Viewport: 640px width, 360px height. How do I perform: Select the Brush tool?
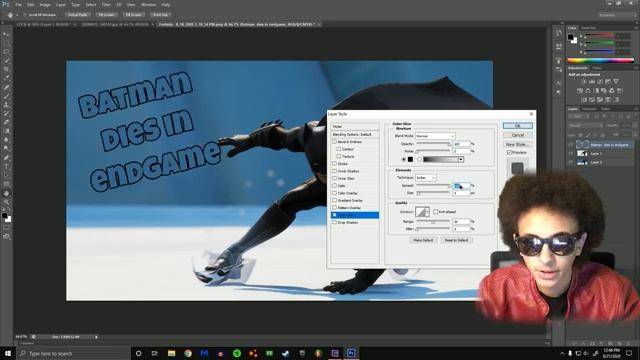tap(6, 96)
